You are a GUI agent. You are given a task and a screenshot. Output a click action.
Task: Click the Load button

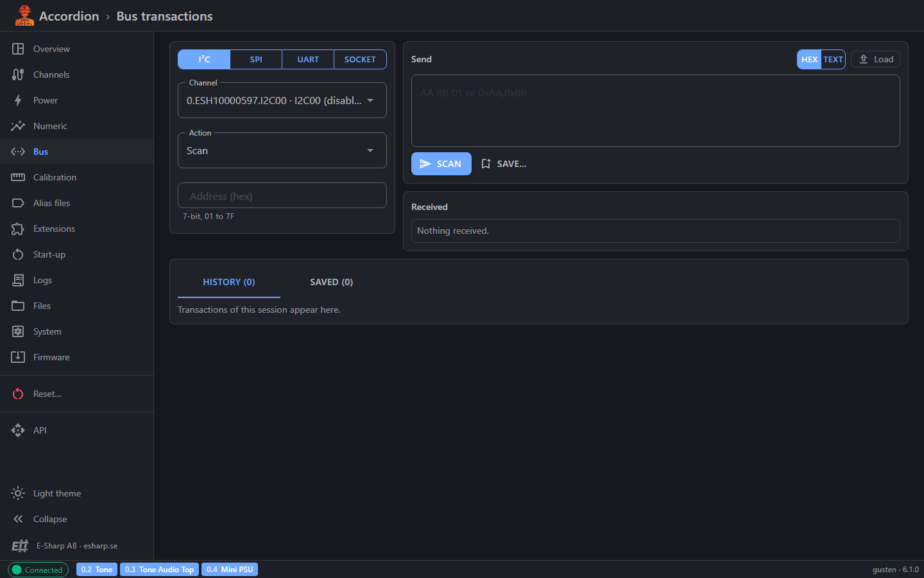[876, 59]
